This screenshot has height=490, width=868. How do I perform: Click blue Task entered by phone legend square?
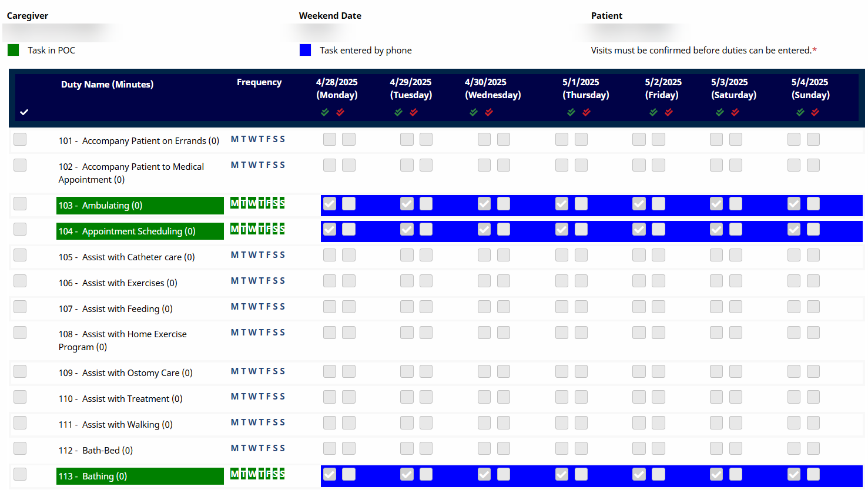tap(305, 50)
